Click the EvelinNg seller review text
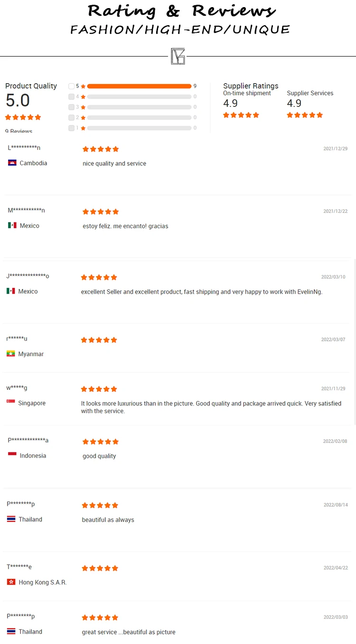This screenshot has height=644, width=356. click(202, 292)
